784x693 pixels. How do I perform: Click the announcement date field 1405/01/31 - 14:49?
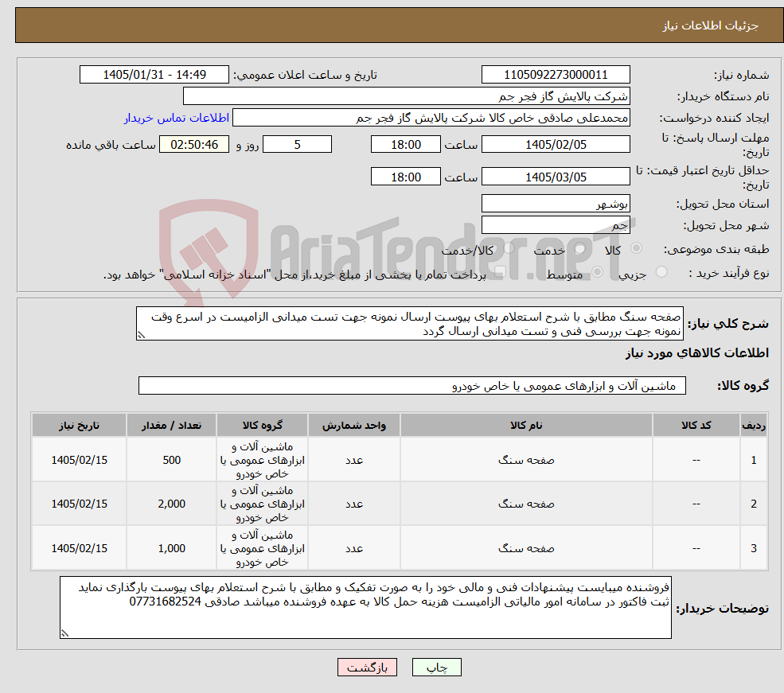[x=154, y=75]
